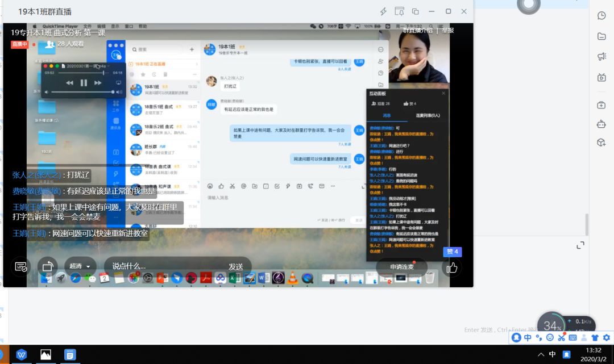The image size is (614, 364).
Task: Open the group files folder icon
Action: click(x=601, y=36)
